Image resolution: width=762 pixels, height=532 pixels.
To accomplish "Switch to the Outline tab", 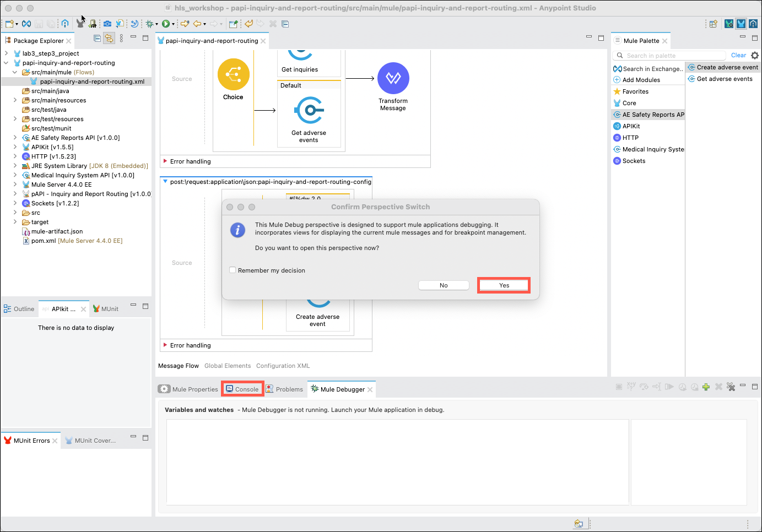I will coord(19,309).
